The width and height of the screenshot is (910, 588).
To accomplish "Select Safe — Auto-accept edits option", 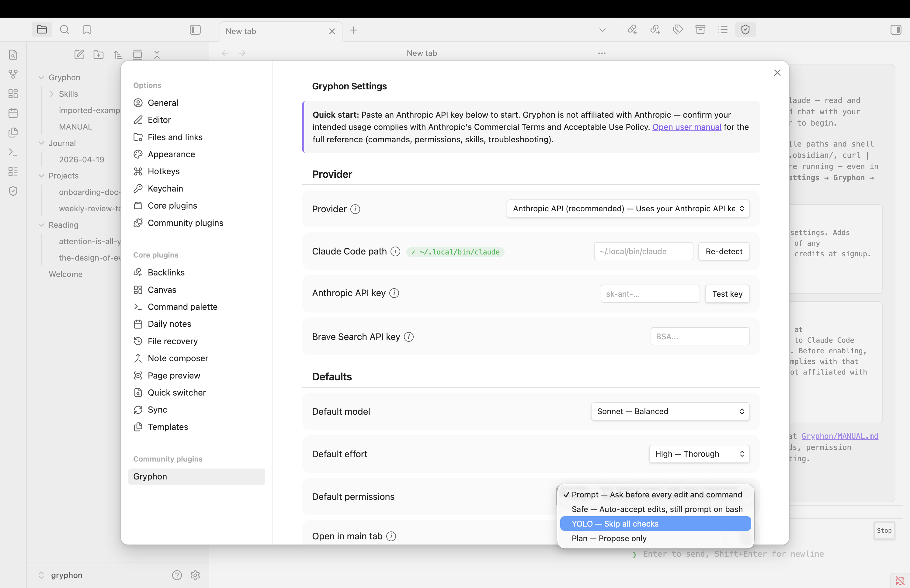I will tap(655, 509).
